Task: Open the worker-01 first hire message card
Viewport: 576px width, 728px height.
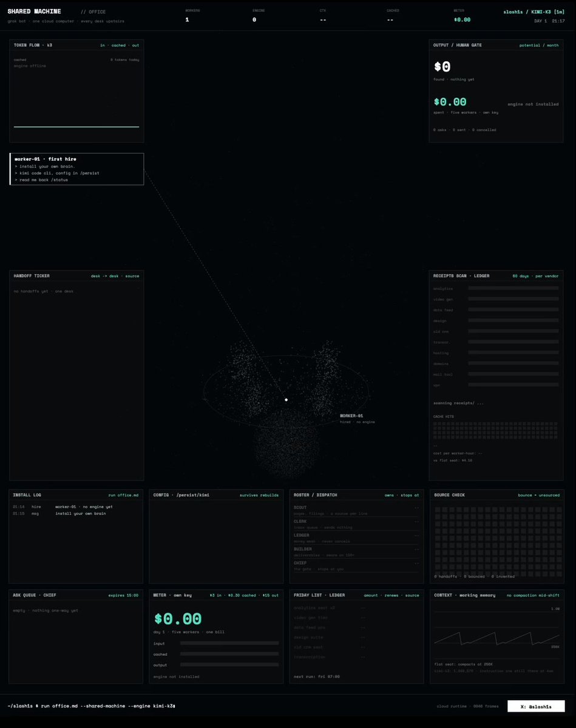Action: 77,169
